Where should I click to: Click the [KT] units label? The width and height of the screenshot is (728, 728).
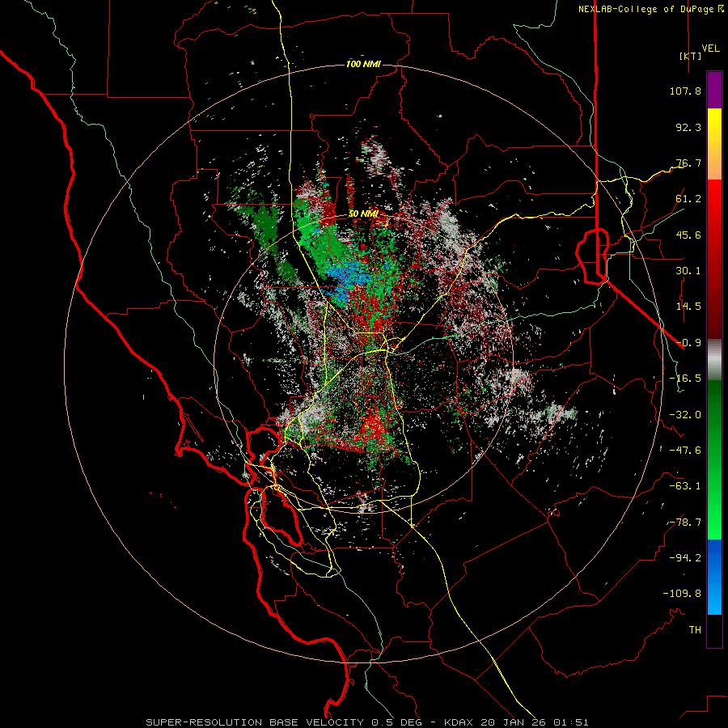pyautogui.click(x=690, y=56)
